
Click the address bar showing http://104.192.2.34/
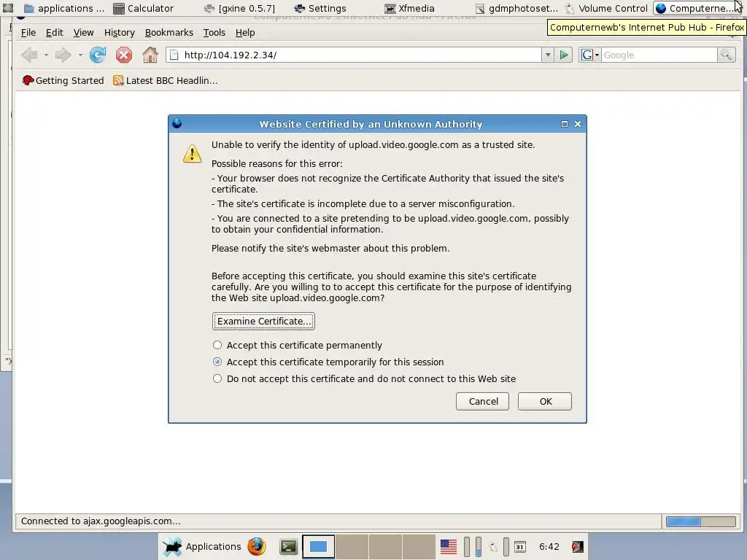coord(354,55)
